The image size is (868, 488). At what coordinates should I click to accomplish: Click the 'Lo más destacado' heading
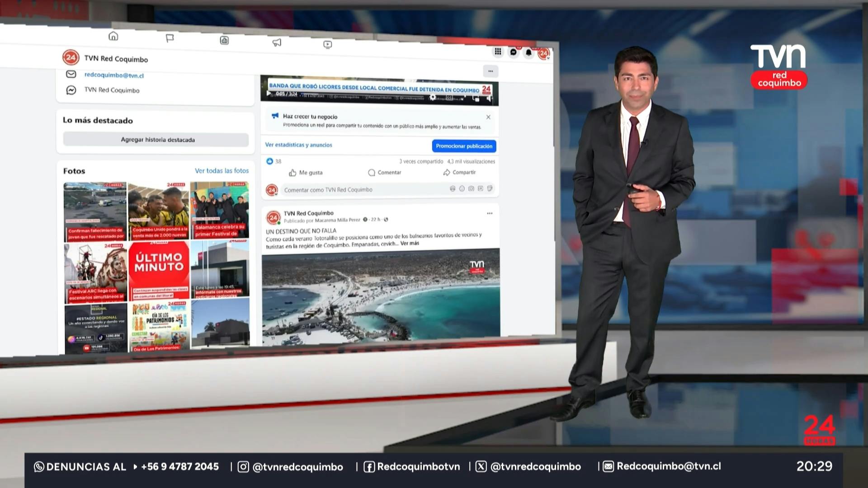pos(98,120)
